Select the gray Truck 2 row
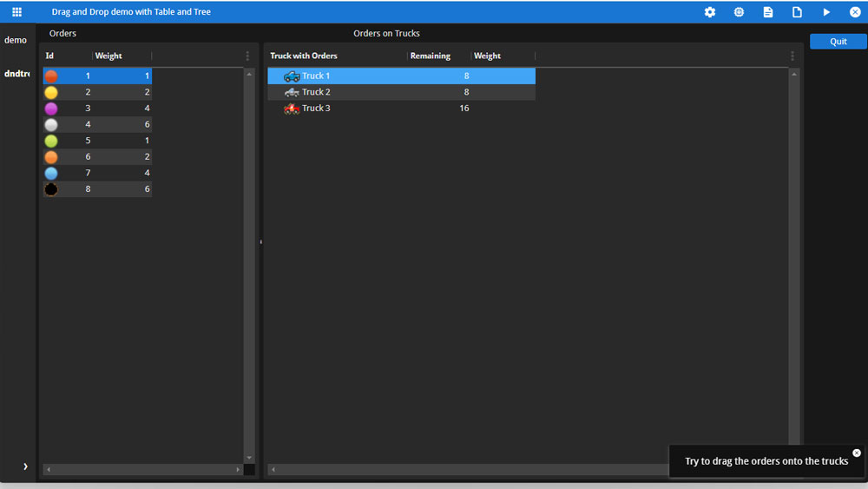This screenshot has width=868, height=489. (401, 92)
